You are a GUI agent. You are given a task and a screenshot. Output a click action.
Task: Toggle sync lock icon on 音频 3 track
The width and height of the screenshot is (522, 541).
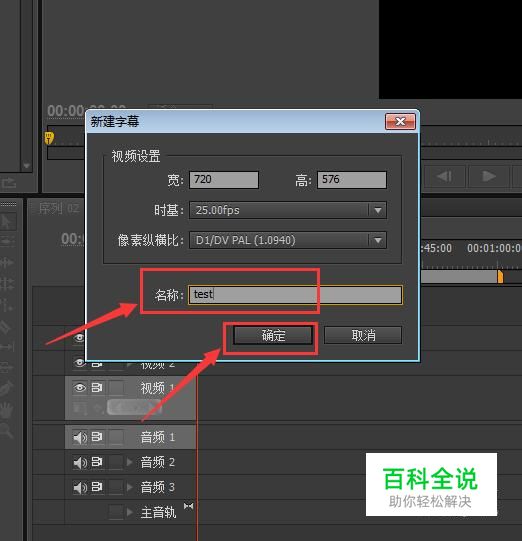pos(97,487)
